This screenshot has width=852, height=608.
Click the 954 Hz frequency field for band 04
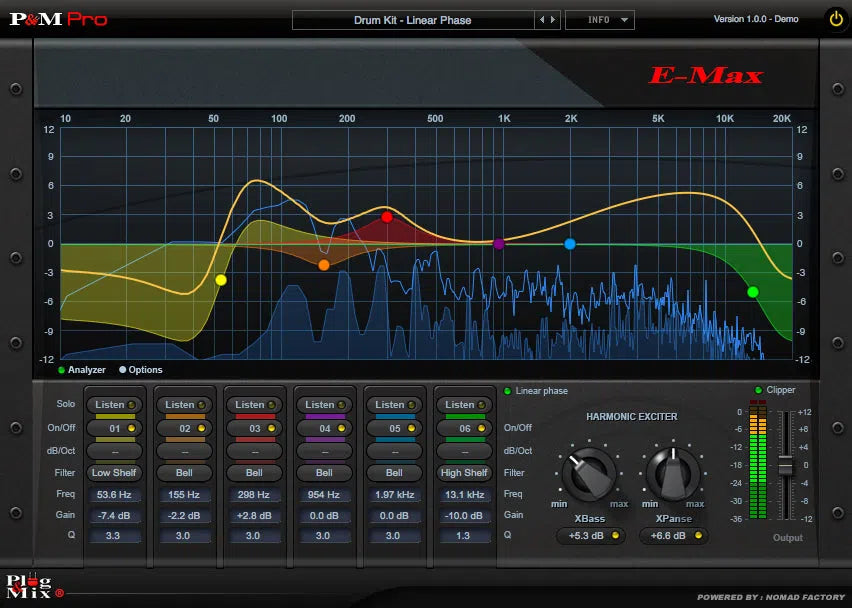324,493
